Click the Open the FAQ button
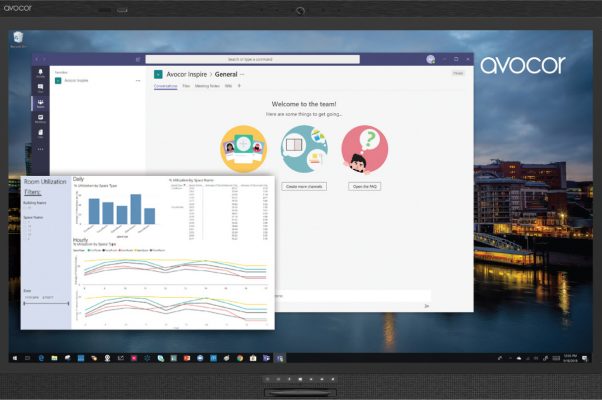The height and width of the screenshot is (400, 602). [x=365, y=186]
